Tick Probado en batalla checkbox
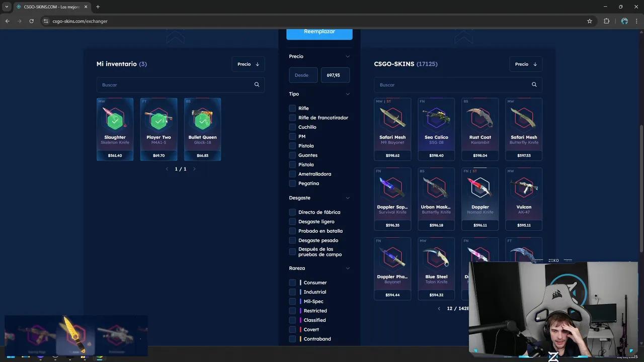 292,231
